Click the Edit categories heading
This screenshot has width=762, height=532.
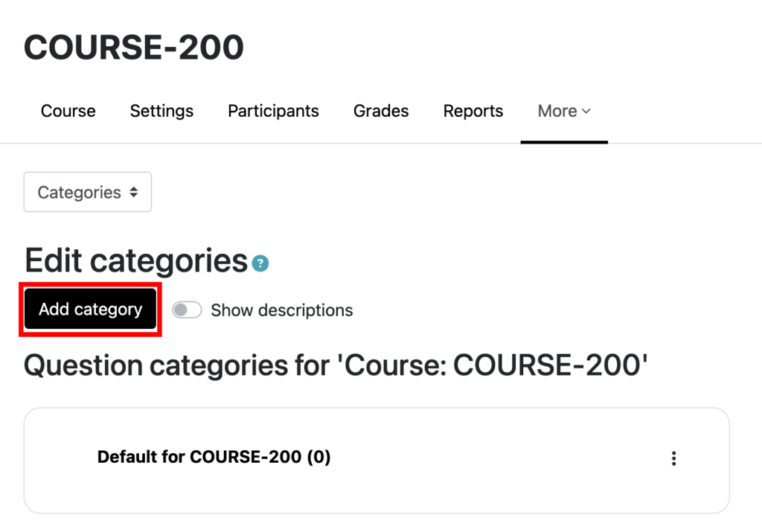(x=135, y=261)
